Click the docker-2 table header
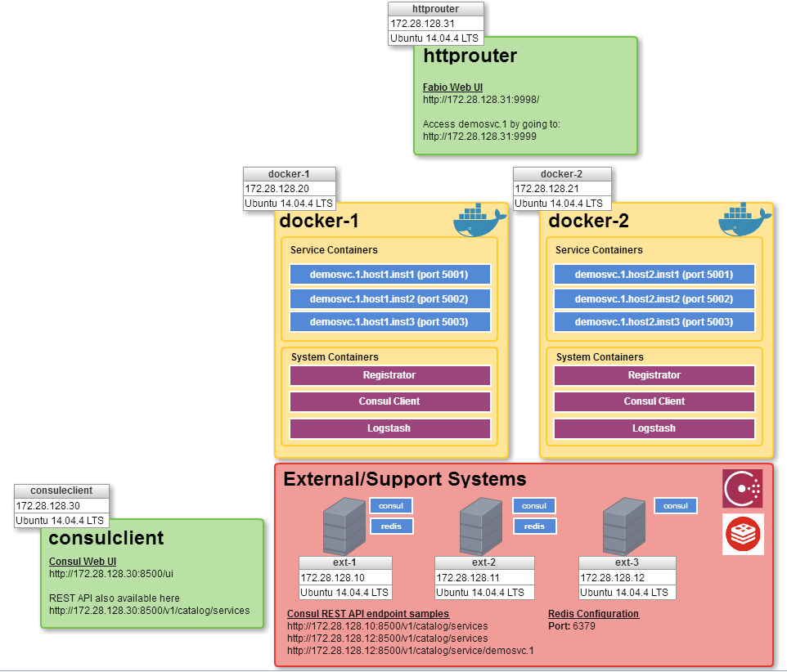787x672 pixels. [562, 174]
